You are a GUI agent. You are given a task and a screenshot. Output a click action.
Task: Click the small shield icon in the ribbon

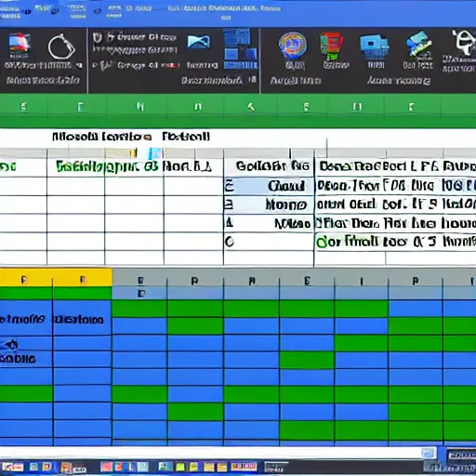pos(97,38)
